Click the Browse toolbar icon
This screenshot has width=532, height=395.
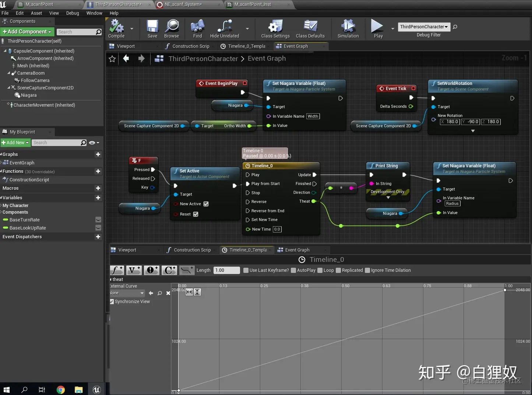tap(172, 29)
